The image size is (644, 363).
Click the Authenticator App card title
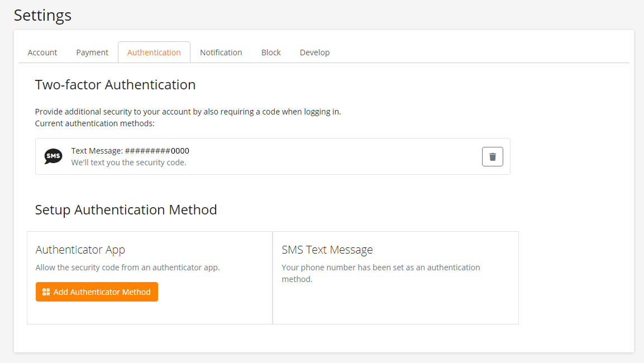[x=80, y=250]
